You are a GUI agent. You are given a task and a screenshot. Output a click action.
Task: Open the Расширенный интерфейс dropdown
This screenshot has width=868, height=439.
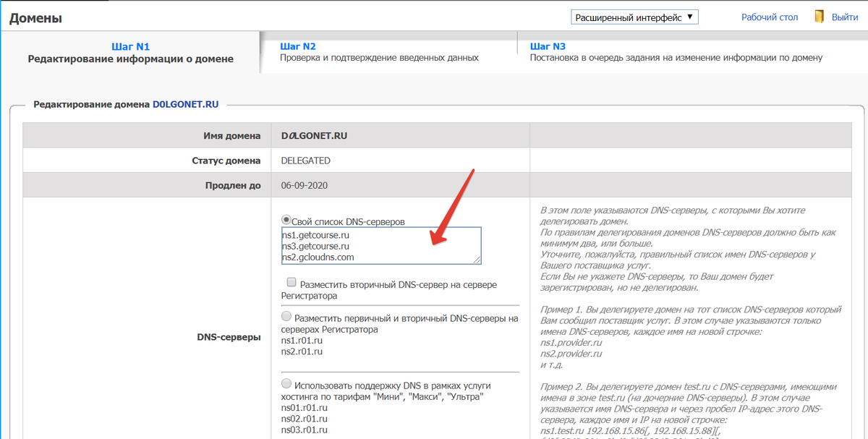pyautogui.click(x=634, y=17)
